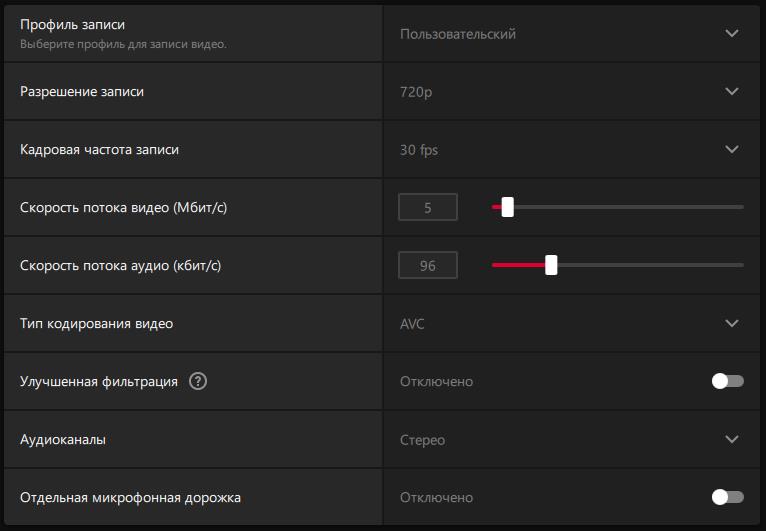Click chevron arrow in AVC row

tap(732, 323)
